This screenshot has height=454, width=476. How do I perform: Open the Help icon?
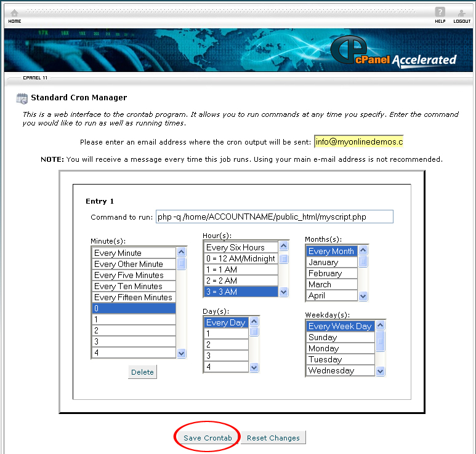pos(440,12)
